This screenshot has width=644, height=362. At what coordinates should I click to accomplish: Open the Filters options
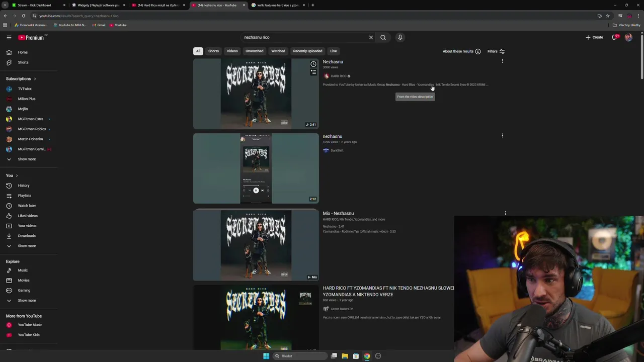496,51
